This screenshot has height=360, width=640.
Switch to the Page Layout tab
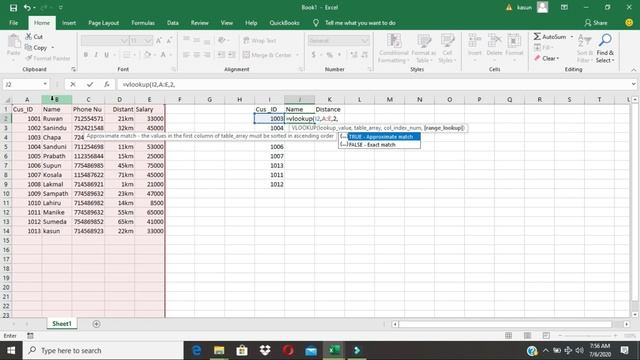tap(104, 23)
